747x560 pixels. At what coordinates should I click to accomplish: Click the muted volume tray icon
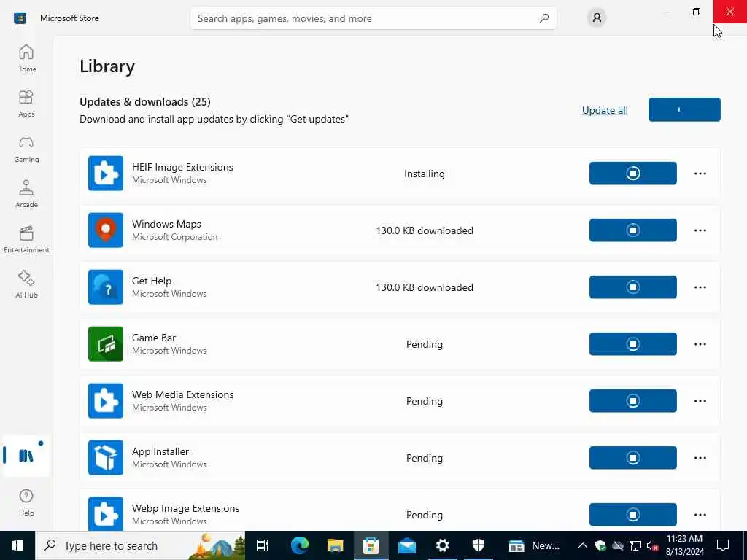tap(651, 545)
